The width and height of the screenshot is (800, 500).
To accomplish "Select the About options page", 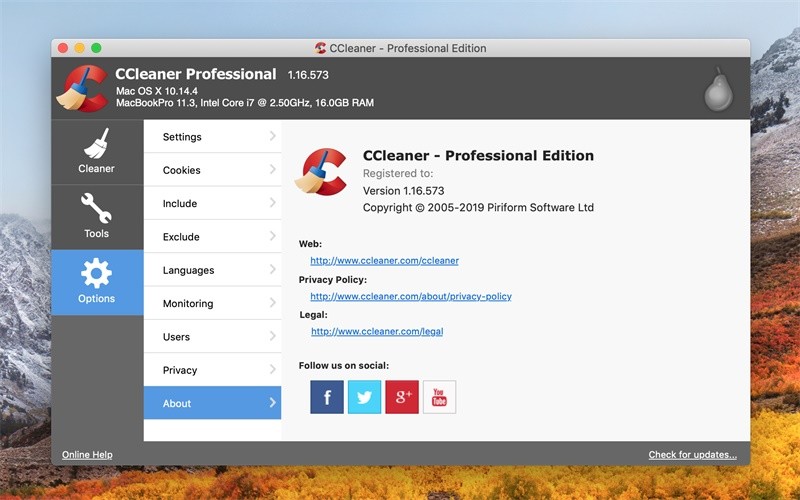I will pyautogui.click(x=212, y=403).
